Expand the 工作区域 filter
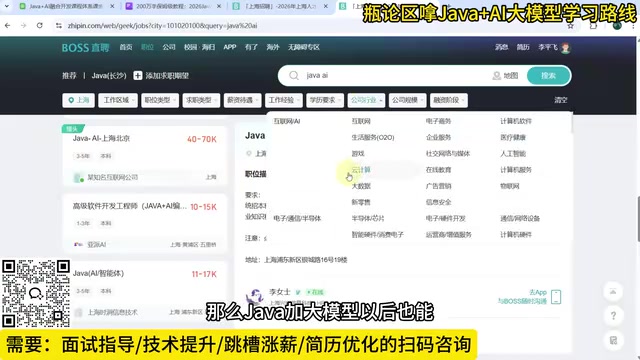This screenshot has width=640, height=360. click(118, 100)
